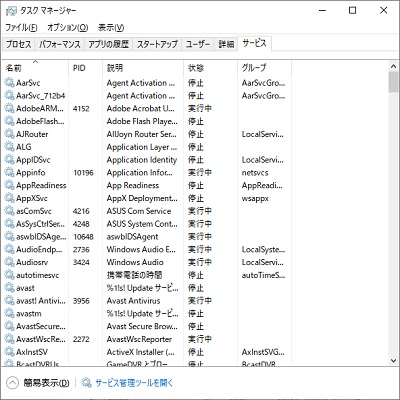Click the service icon for avastm

(9, 314)
